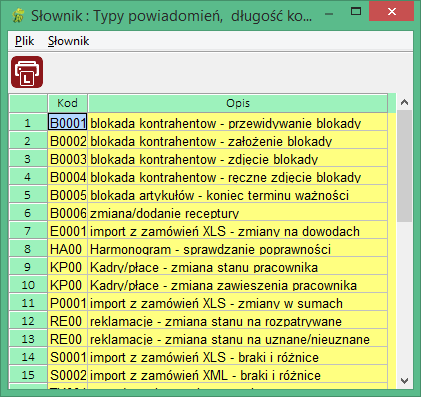This screenshot has height=397, width=421.
Task: Click 'import z zamówień XML - braki i różnice'
Action: click(x=238, y=375)
